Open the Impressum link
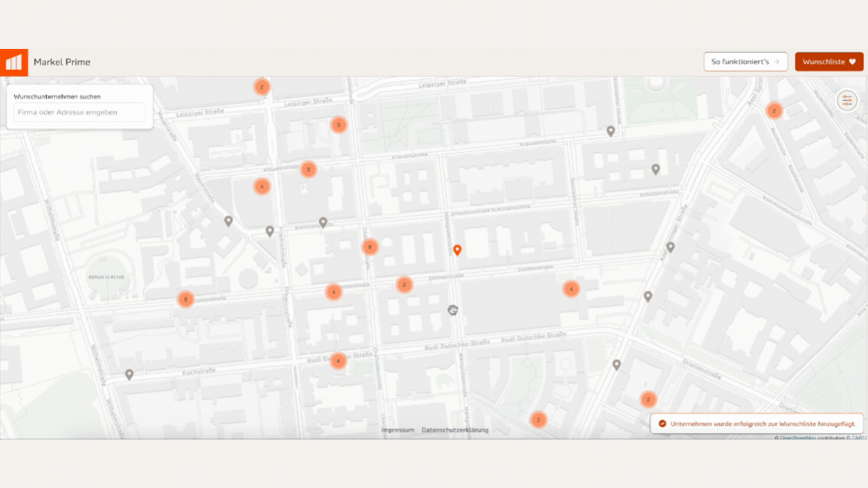This screenshot has height=488, width=868. [x=398, y=430]
